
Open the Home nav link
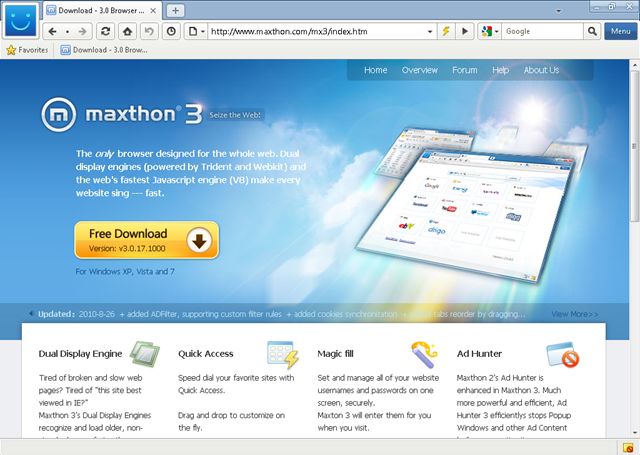[x=376, y=70]
